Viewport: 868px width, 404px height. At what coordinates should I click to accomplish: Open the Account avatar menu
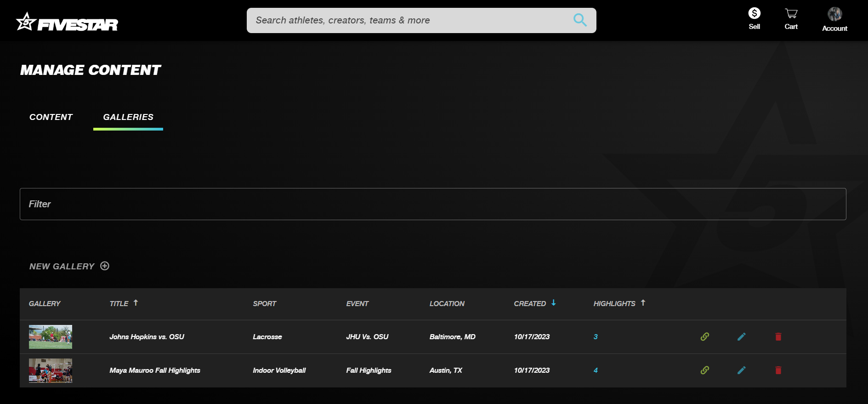pyautogui.click(x=834, y=19)
